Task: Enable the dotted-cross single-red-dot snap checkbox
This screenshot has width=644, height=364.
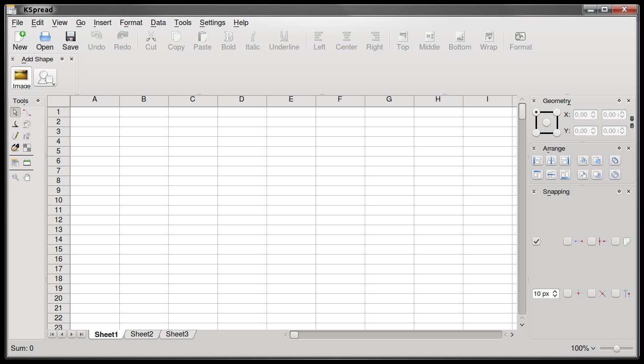Action: pos(567,293)
